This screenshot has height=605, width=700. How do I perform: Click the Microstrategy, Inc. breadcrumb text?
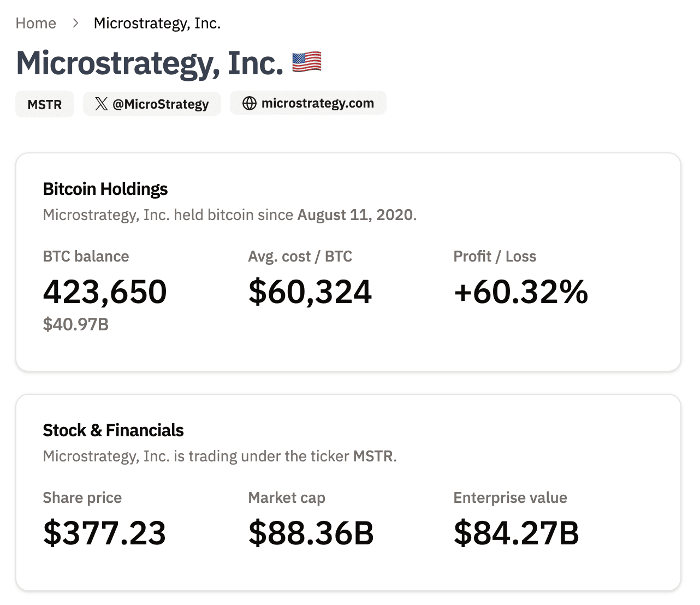157,23
